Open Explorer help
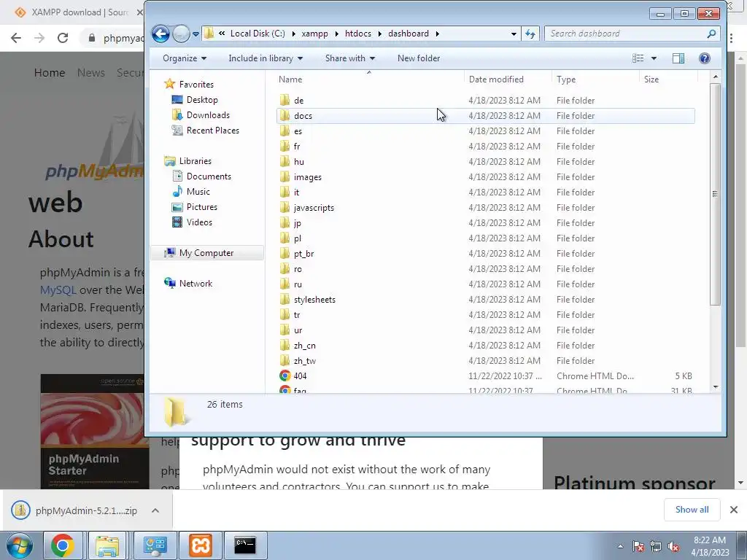 705,58
